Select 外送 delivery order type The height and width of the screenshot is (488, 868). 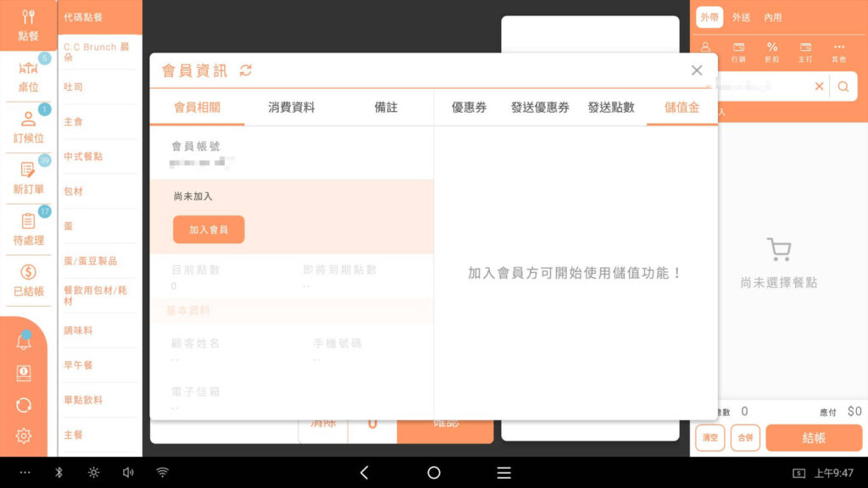(x=742, y=18)
